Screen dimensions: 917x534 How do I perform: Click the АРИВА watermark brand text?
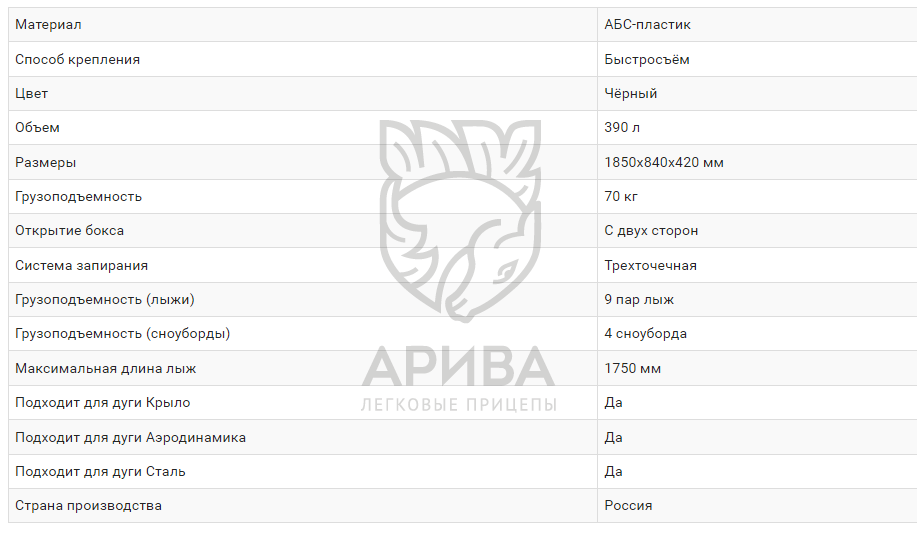459,366
